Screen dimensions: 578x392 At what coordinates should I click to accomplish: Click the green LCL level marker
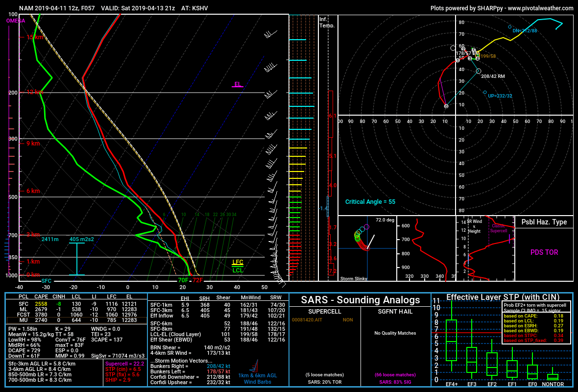click(x=238, y=270)
